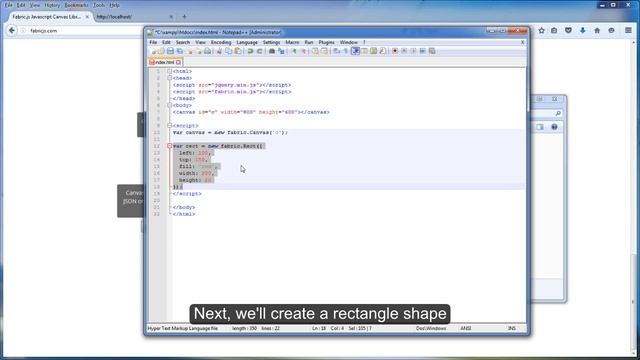The height and width of the screenshot is (360, 640).
Task: Click Save All icon in Notepad++ toolbar
Action: (180, 51)
